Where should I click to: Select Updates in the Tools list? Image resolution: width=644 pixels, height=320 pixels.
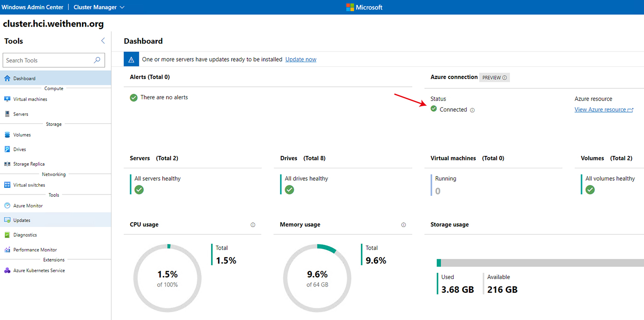tap(56, 220)
